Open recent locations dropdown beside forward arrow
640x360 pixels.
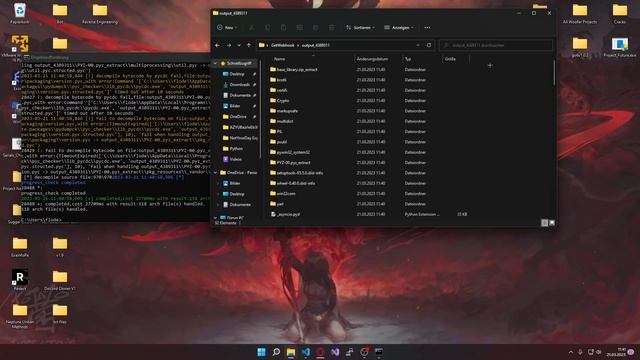pos(239,45)
